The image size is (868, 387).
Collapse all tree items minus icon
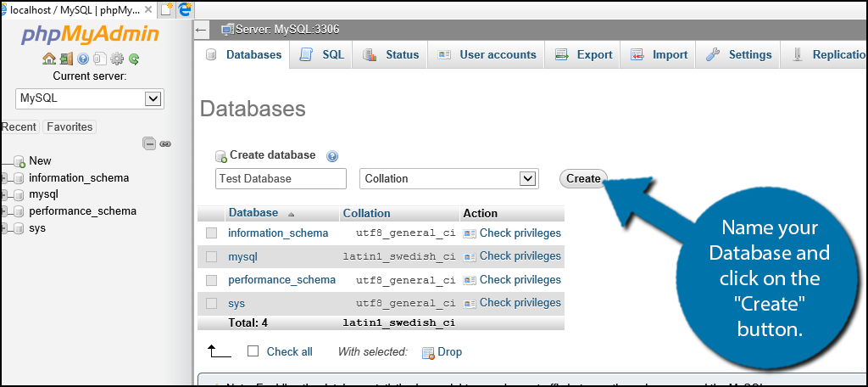pyautogui.click(x=149, y=143)
